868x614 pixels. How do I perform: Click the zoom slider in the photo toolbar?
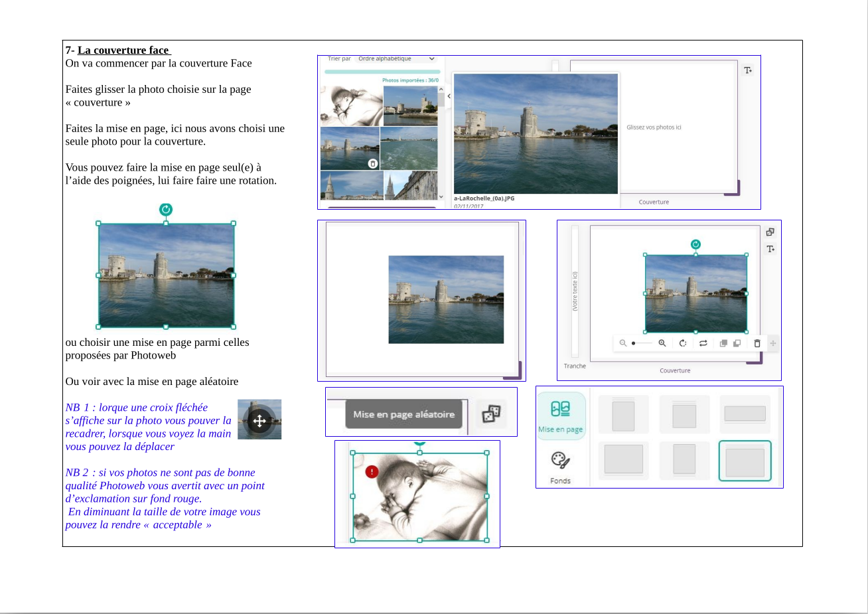click(642, 343)
